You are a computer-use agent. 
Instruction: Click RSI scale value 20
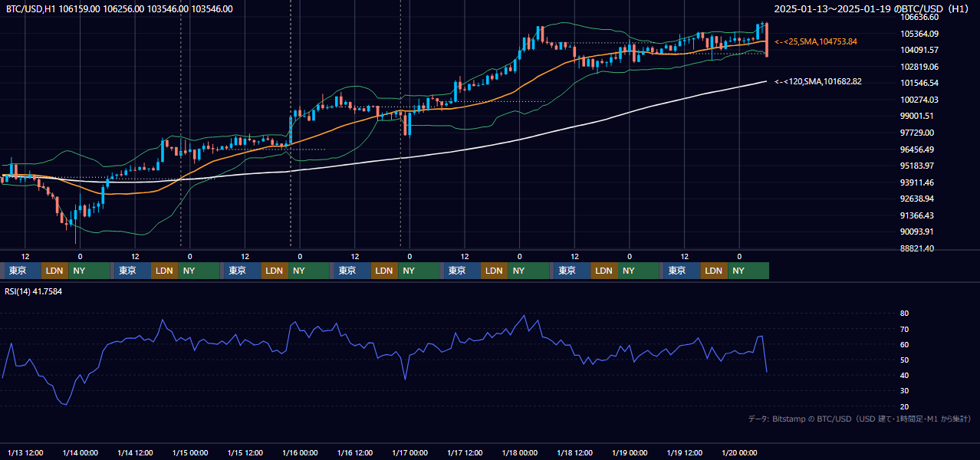(904, 406)
